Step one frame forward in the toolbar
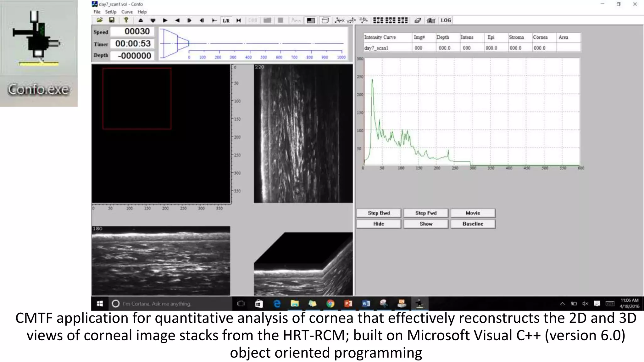 (x=189, y=20)
